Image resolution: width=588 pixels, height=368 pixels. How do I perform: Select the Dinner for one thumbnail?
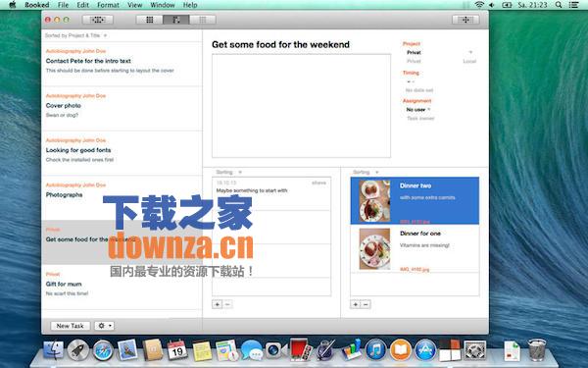pos(374,248)
